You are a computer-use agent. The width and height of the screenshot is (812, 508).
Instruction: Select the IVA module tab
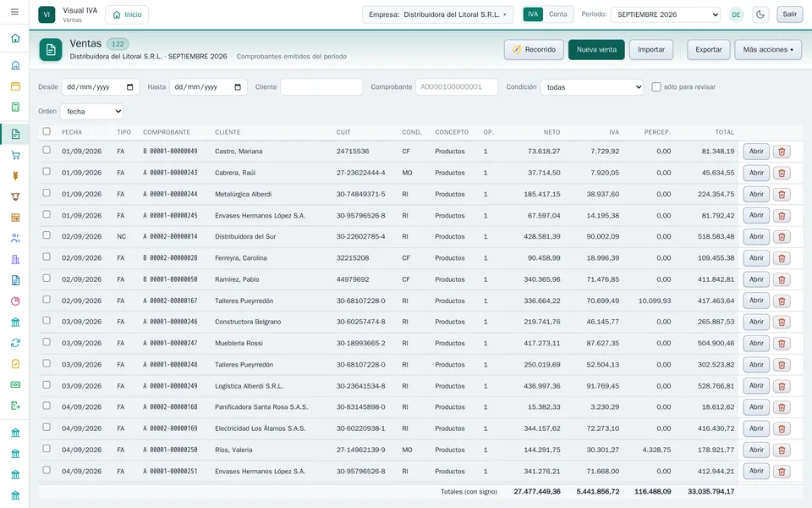click(533, 14)
